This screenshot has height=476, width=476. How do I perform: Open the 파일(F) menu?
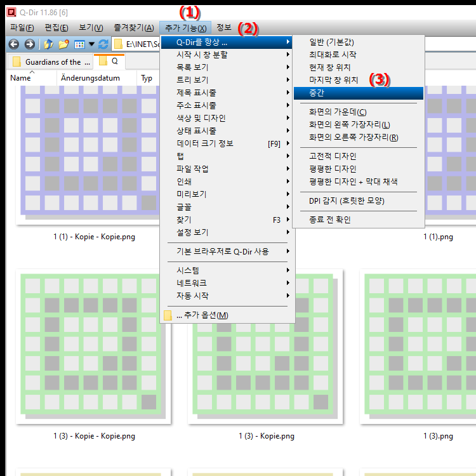pyautogui.click(x=22, y=28)
